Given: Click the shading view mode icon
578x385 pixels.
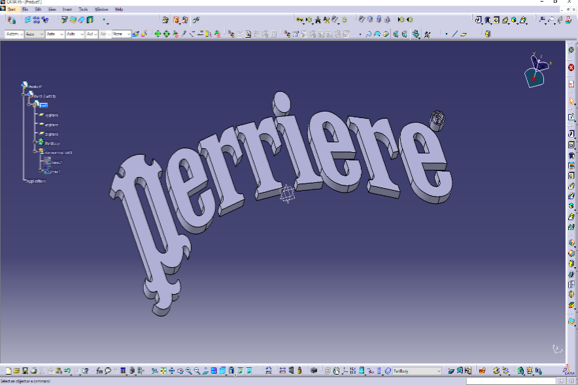Looking at the screenshot, I should pyautogui.click(x=231, y=371).
